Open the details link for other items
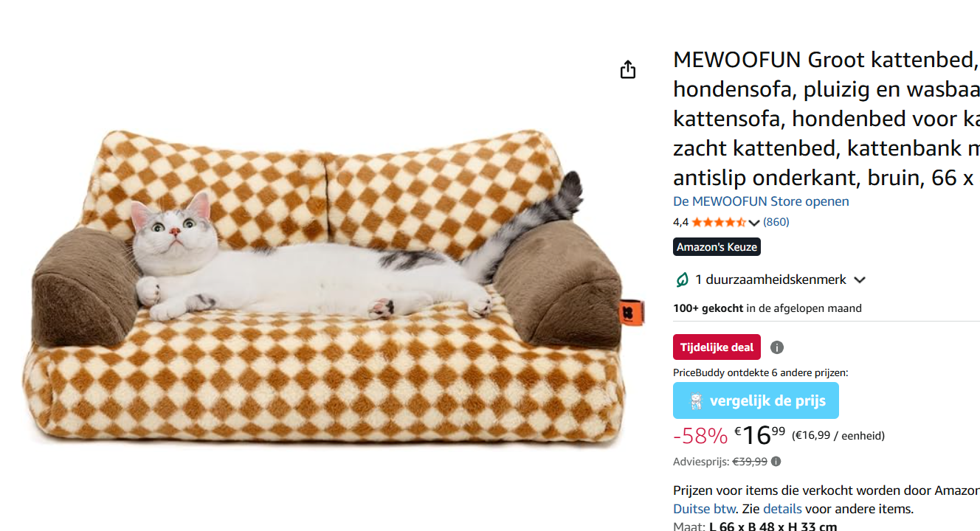The image size is (980, 531). (x=782, y=509)
